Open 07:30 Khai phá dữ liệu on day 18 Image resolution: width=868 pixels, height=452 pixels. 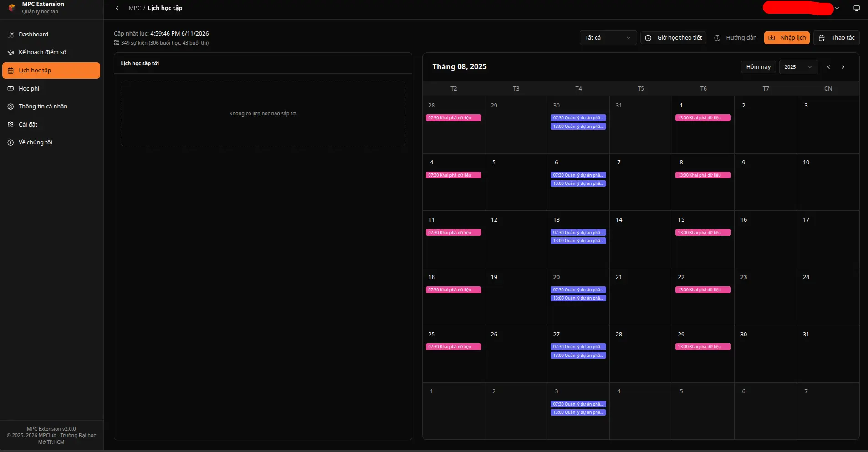click(x=453, y=290)
